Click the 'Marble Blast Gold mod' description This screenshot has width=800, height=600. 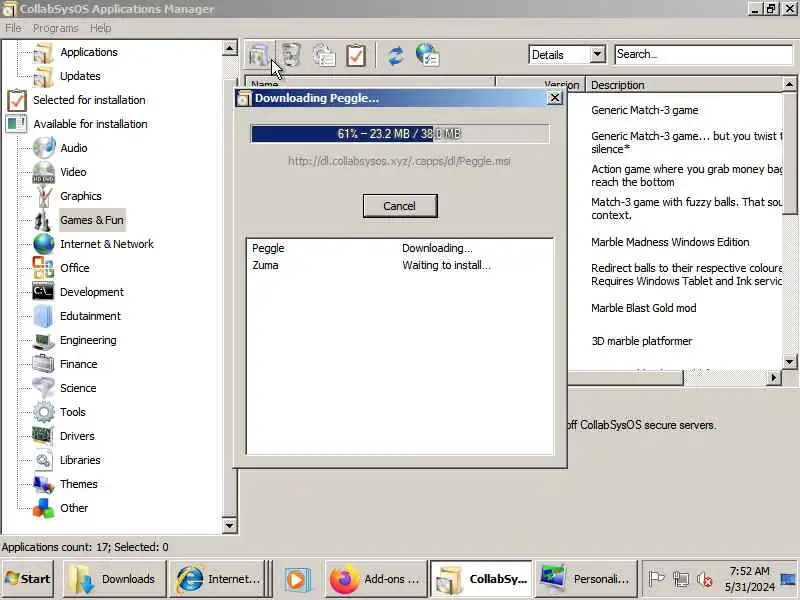[x=643, y=308]
